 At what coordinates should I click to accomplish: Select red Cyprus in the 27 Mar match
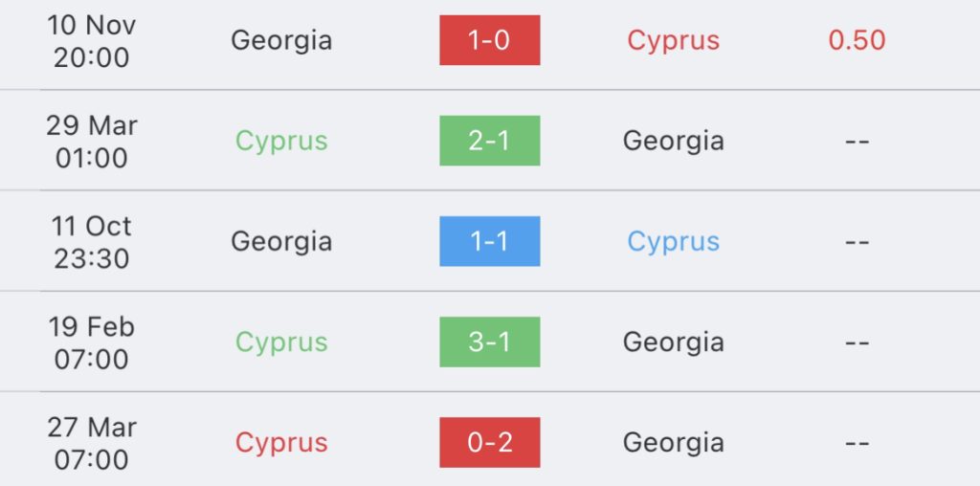coord(281,444)
